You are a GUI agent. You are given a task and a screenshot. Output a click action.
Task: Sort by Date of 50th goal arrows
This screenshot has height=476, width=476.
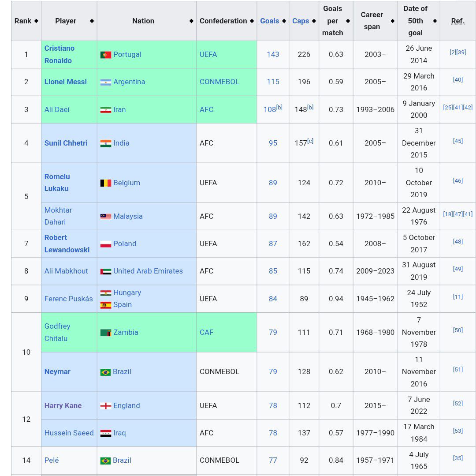point(435,21)
